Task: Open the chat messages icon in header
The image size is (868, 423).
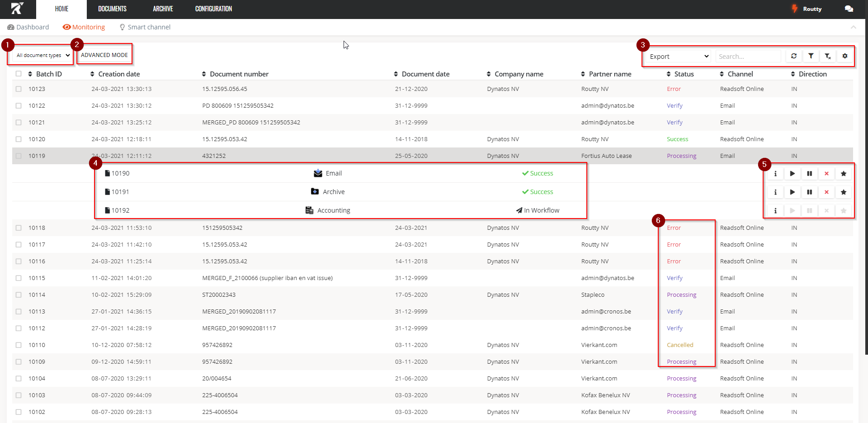Action: click(849, 9)
